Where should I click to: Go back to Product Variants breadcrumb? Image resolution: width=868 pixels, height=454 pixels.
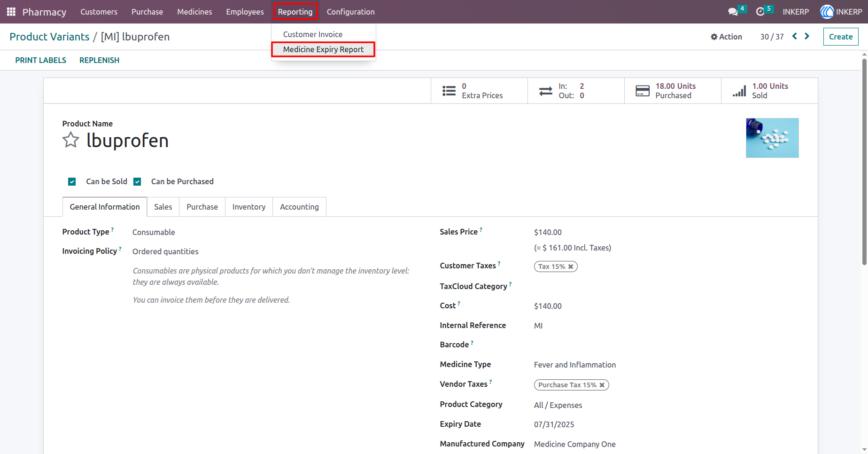49,37
